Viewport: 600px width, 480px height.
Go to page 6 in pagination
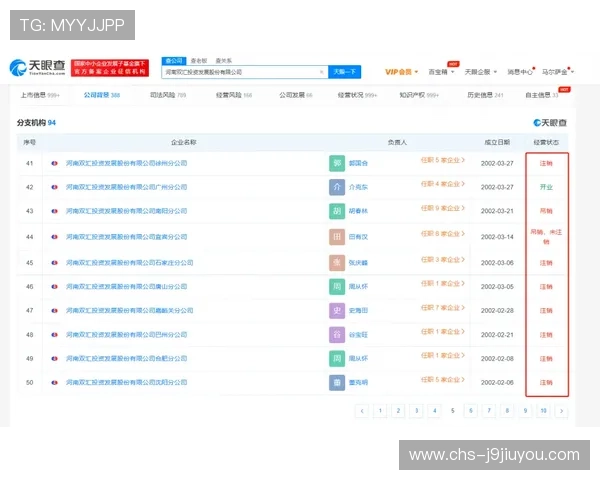471,411
